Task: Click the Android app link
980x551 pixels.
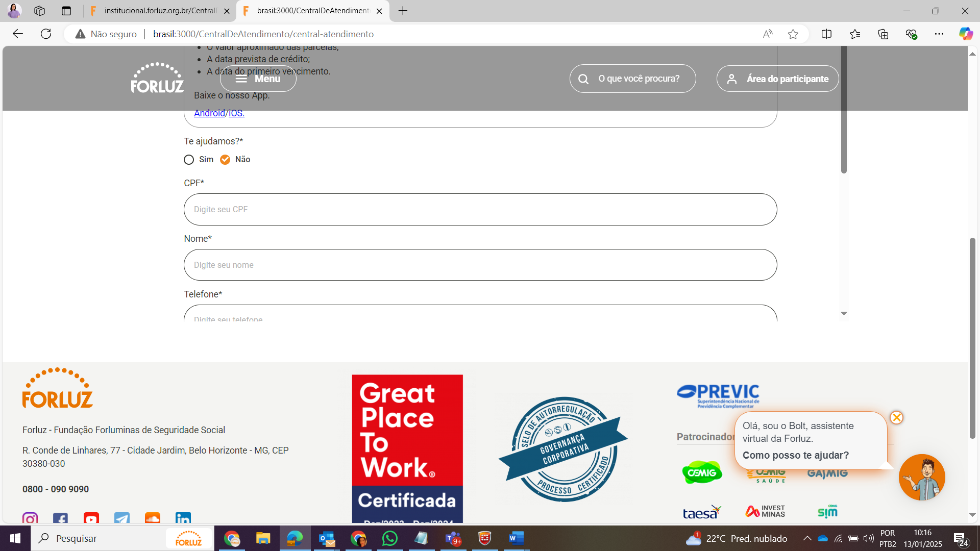Action: (x=209, y=113)
